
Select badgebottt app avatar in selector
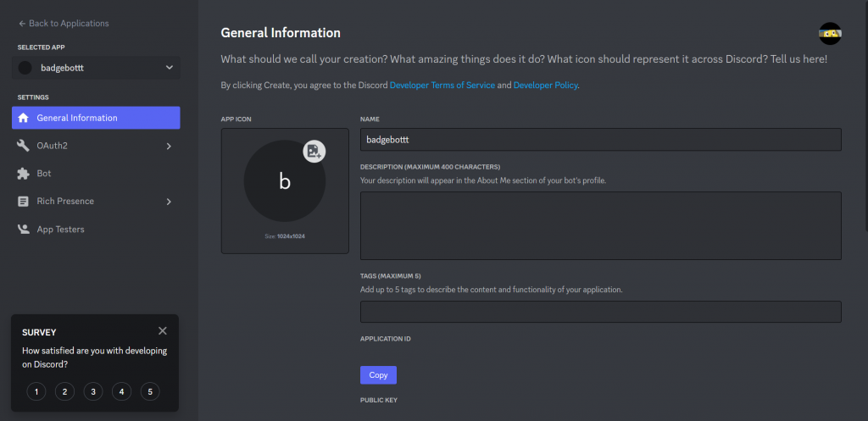pyautogui.click(x=25, y=68)
